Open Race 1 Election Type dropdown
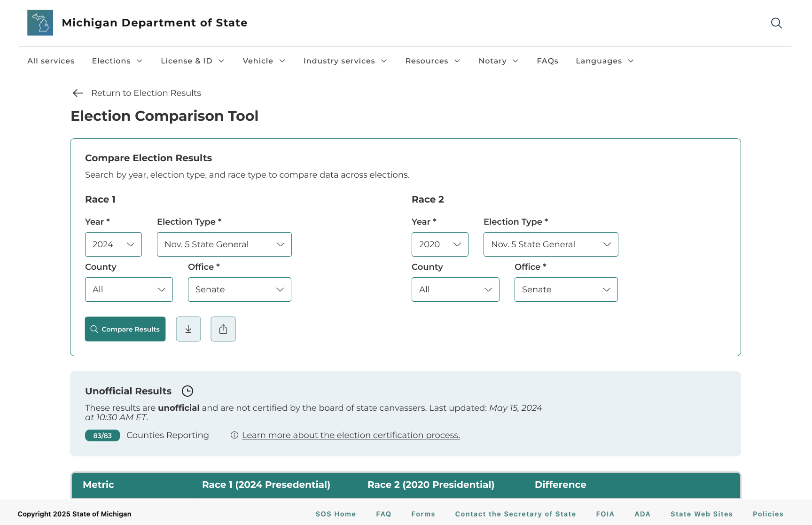Screen dimensions: 812x525 [x=224, y=244]
